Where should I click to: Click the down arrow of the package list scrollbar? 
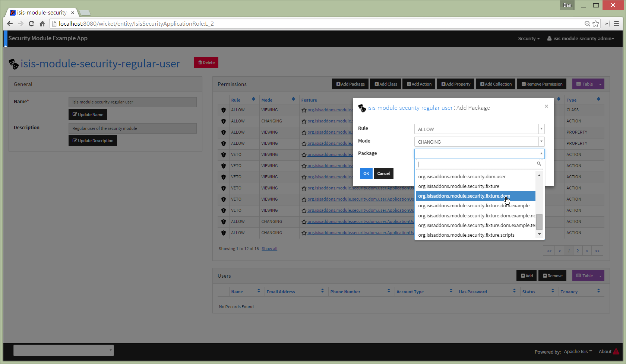tap(539, 234)
